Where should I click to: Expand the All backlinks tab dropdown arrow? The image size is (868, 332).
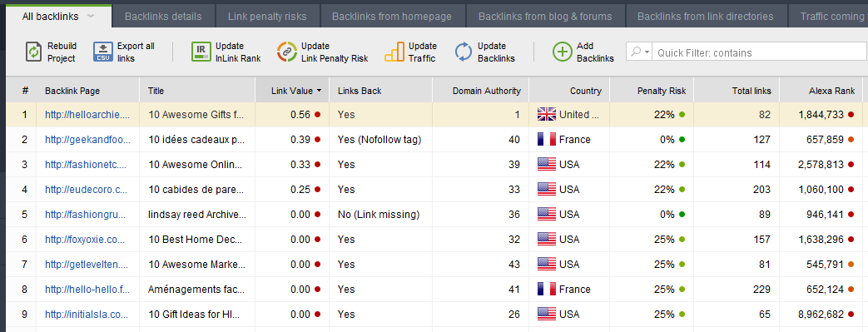click(x=91, y=16)
